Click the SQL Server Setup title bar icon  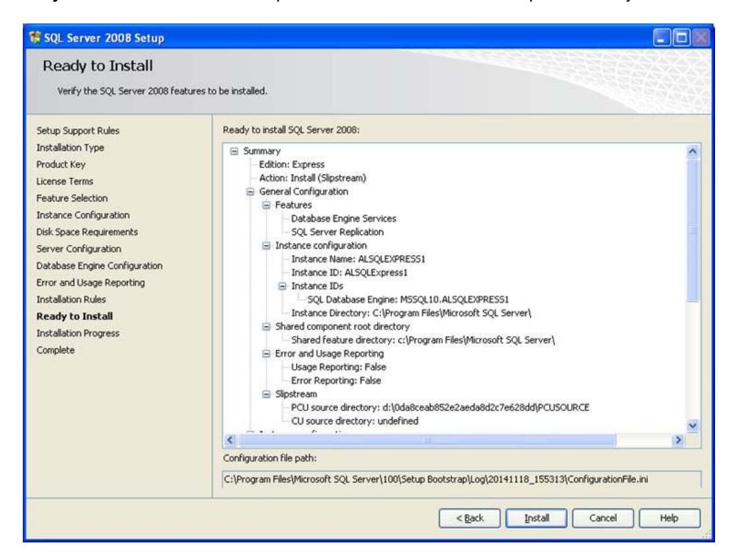(35, 37)
